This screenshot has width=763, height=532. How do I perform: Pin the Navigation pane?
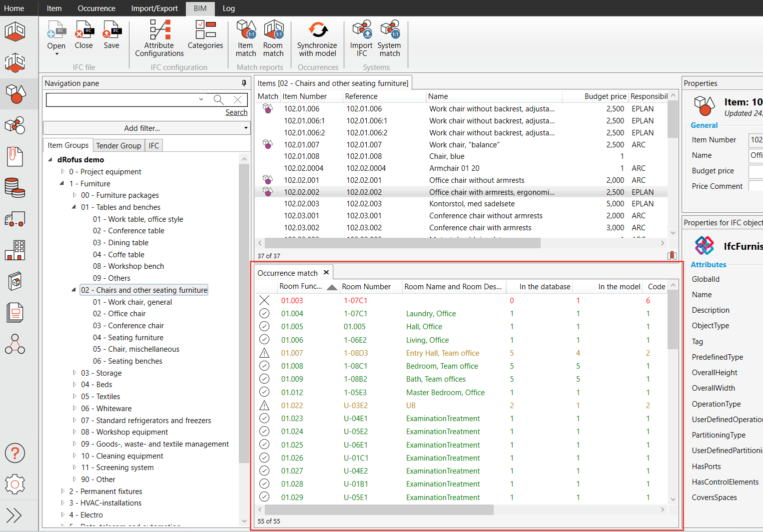pos(244,83)
